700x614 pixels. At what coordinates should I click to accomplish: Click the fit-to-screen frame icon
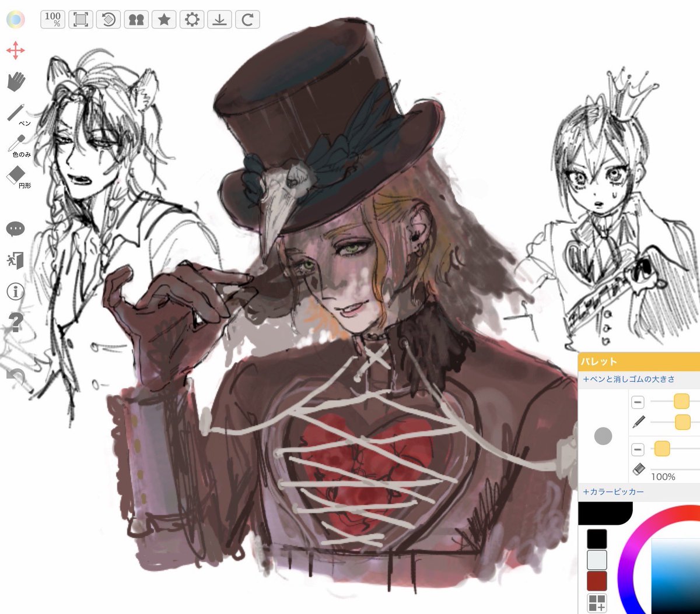click(80, 19)
